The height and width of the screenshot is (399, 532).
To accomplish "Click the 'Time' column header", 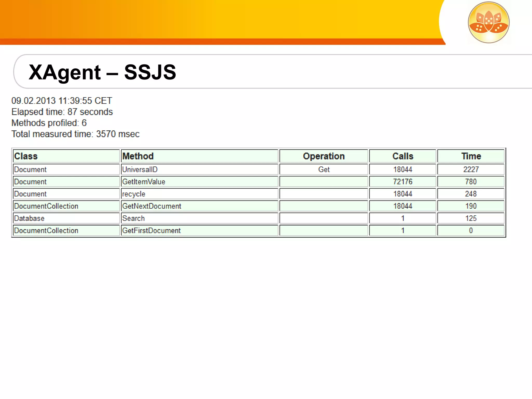I will pos(471,156).
